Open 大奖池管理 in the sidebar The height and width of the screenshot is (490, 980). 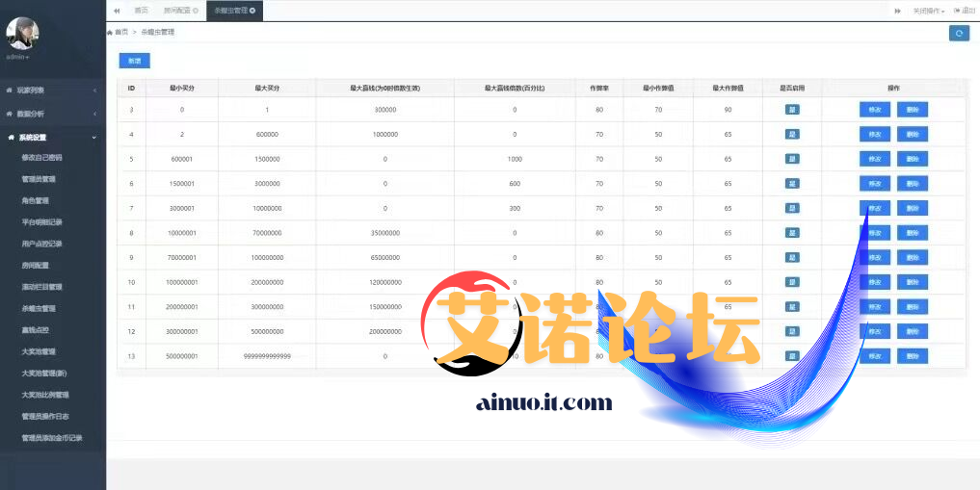point(39,351)
